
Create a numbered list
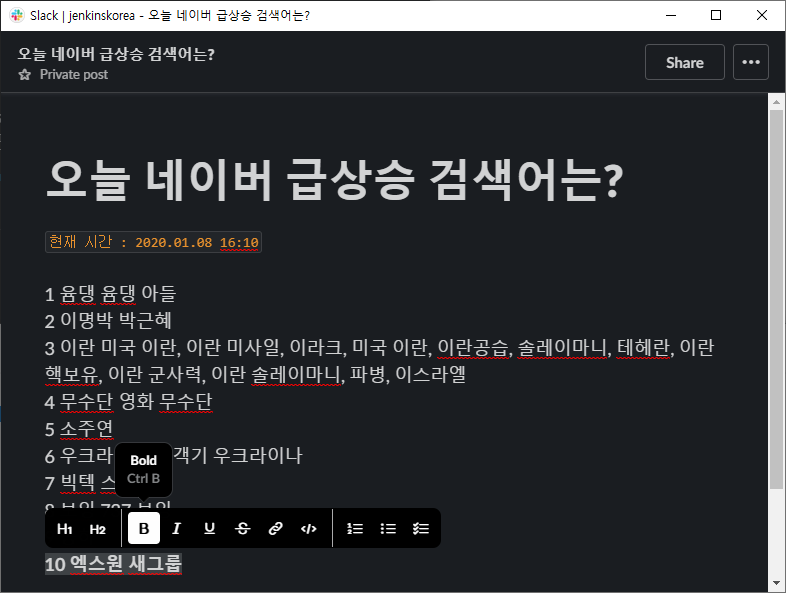point(355,528)
